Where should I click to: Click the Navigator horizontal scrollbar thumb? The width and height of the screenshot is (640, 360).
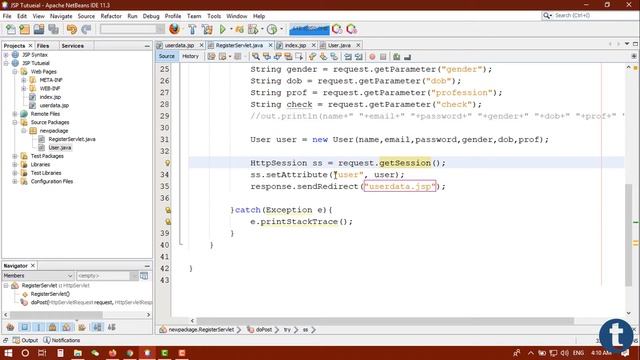tap(56, 315)
